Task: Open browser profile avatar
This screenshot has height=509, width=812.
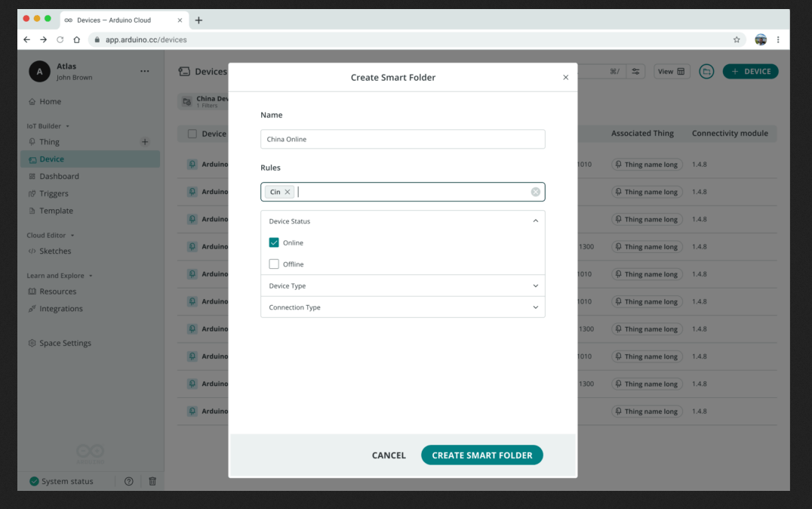Action: (x=760, y=39)
